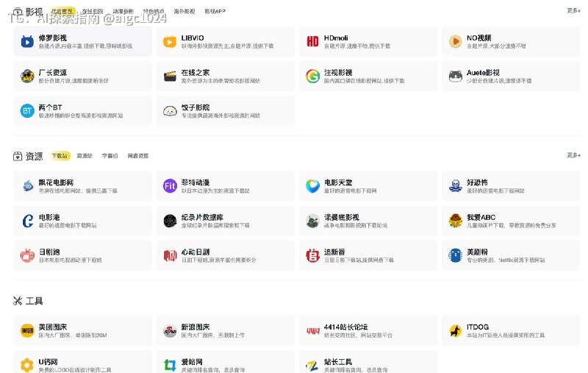Click 更多+ in the 影视 section

coord(574,10)
